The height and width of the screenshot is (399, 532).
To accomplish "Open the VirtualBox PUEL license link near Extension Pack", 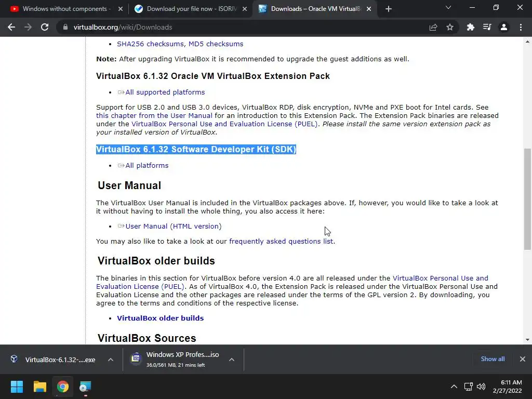I will click(224, 124).
